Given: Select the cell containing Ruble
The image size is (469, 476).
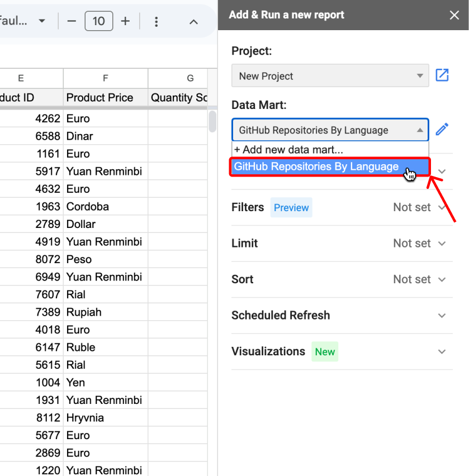Looking at the screenshot, I should [x=106, y=348].
